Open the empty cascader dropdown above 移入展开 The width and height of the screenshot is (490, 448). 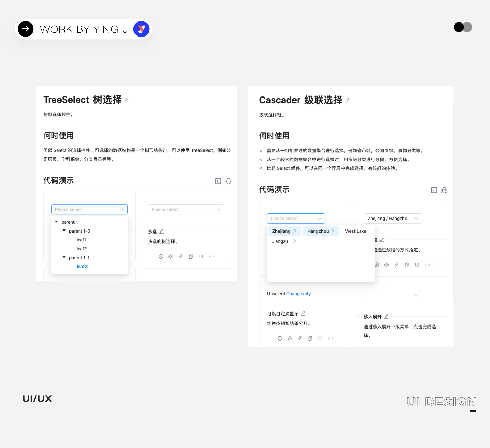(393, 295)
